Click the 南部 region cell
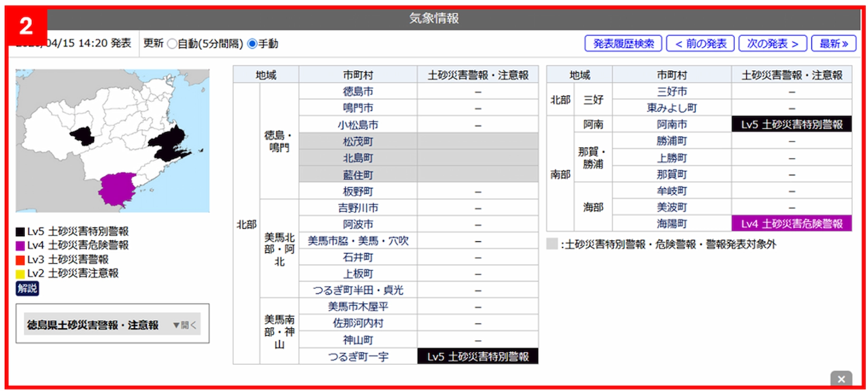The image size is (868, 391). pyautogui.click(x=560, y=174)
